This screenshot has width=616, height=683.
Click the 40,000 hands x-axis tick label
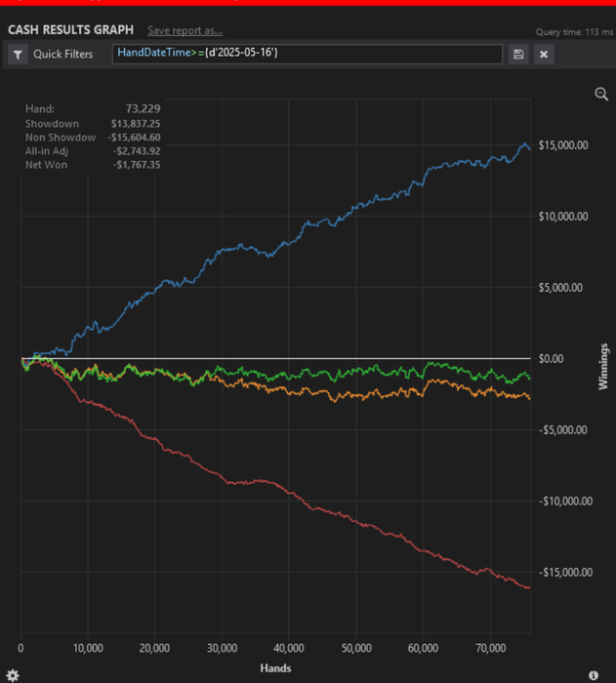(289, 648)
